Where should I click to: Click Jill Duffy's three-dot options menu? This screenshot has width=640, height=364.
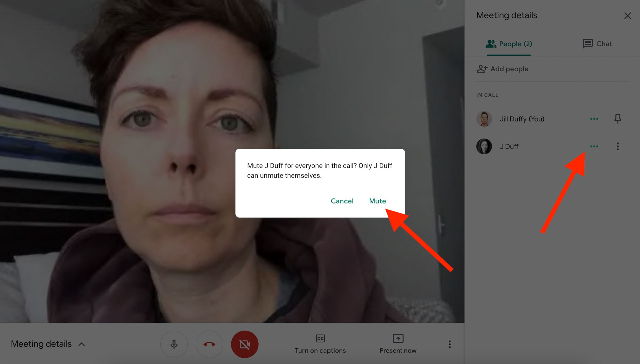click(x=594, y=119)
